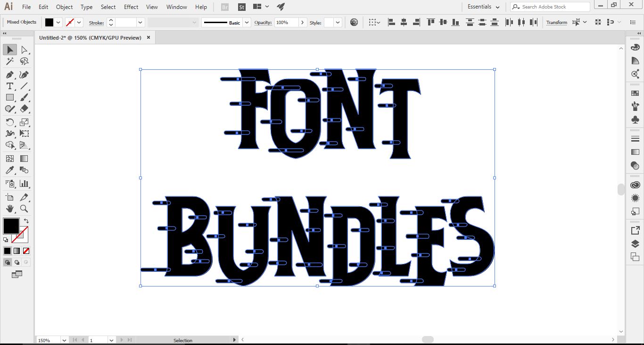The image size is (644, 345).
Task: Open the zoom level dropdown at 150%
Action: tap(65, 340)
